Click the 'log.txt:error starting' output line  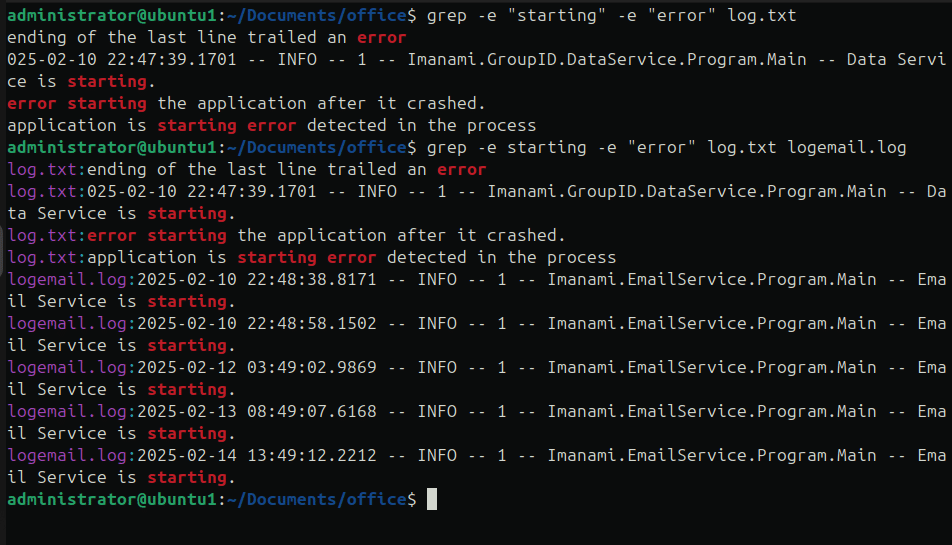(x=286, y=235)
